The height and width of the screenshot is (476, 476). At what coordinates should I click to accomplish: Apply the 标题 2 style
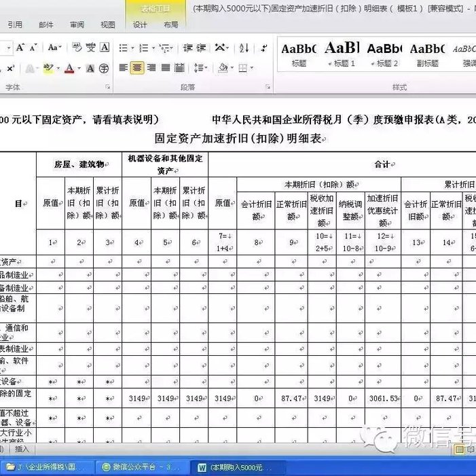[384, 54]
